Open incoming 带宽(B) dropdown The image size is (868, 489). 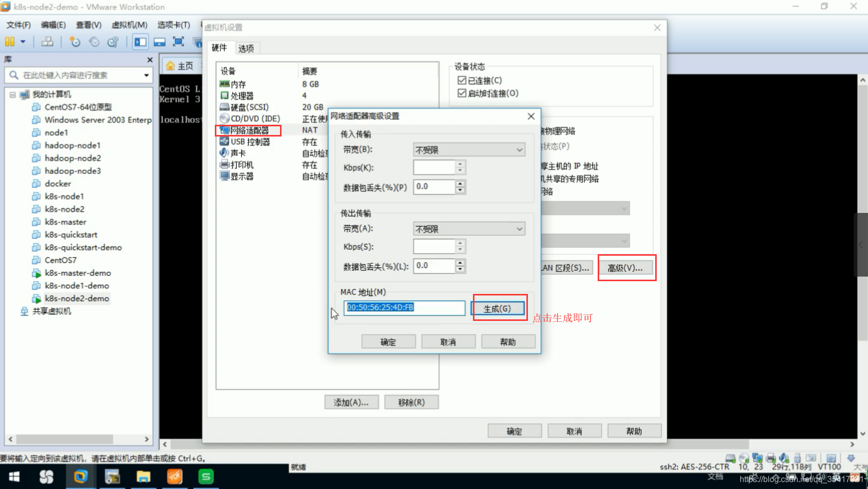click(469, 150)
